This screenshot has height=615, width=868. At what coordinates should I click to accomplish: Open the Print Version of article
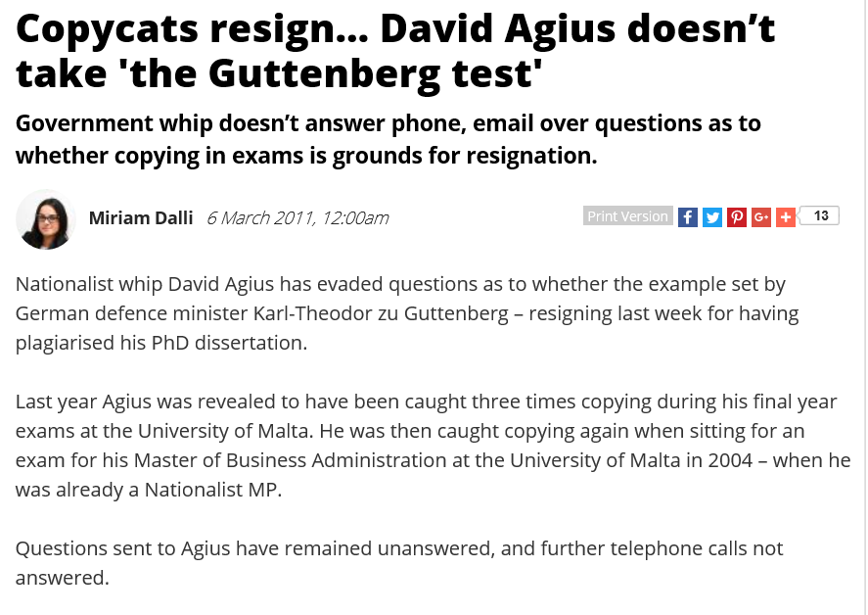tap(627, 216)
